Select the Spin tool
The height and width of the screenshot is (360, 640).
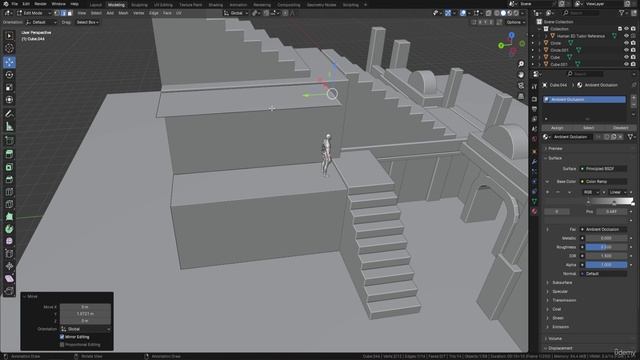pos(9,229)
